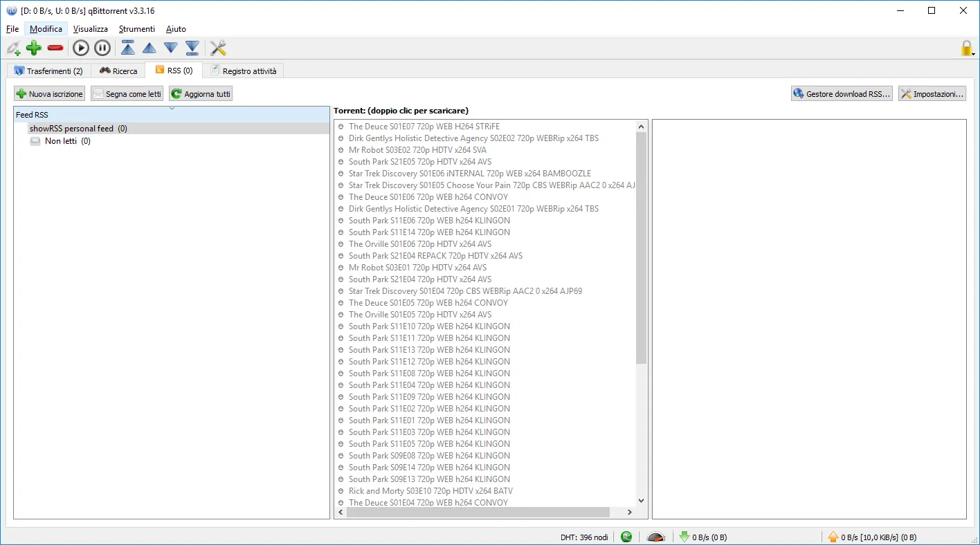This screenshot has width=980, height=545.
Task: Select The Orville S01E06 720p HDTV x264 AVS
Action: tap(420, 244)
